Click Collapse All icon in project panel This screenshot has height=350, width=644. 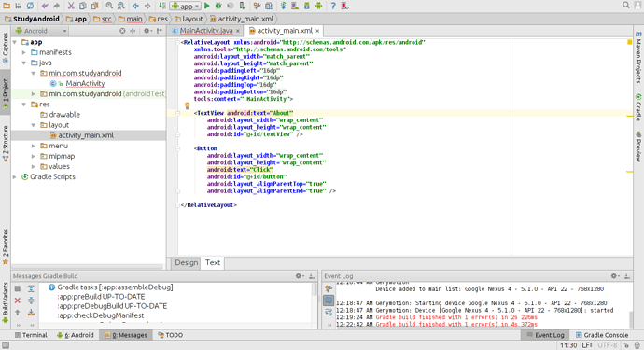(x=133, y=31)
